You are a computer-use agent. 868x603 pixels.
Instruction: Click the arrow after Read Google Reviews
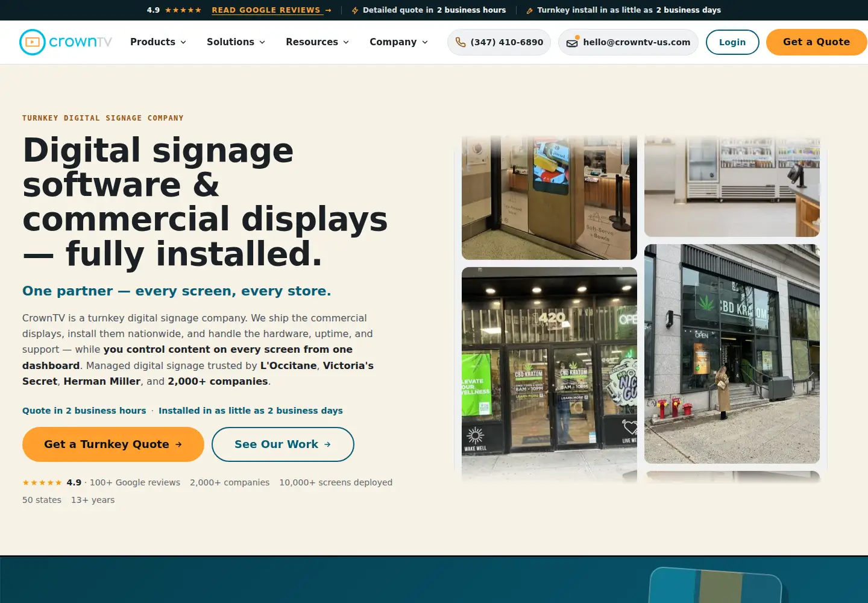[x=328, y=10]
